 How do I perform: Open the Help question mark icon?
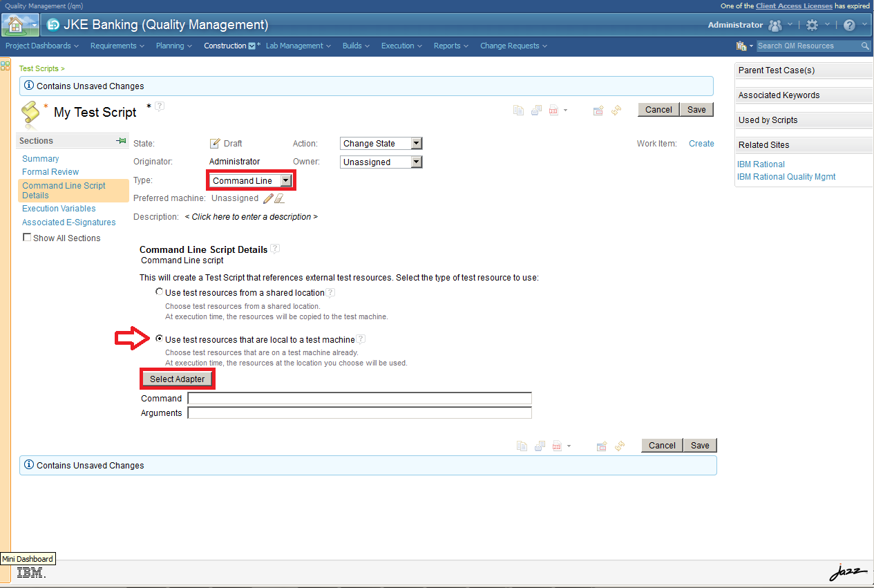pyautogui.click(x=849, y=25)
